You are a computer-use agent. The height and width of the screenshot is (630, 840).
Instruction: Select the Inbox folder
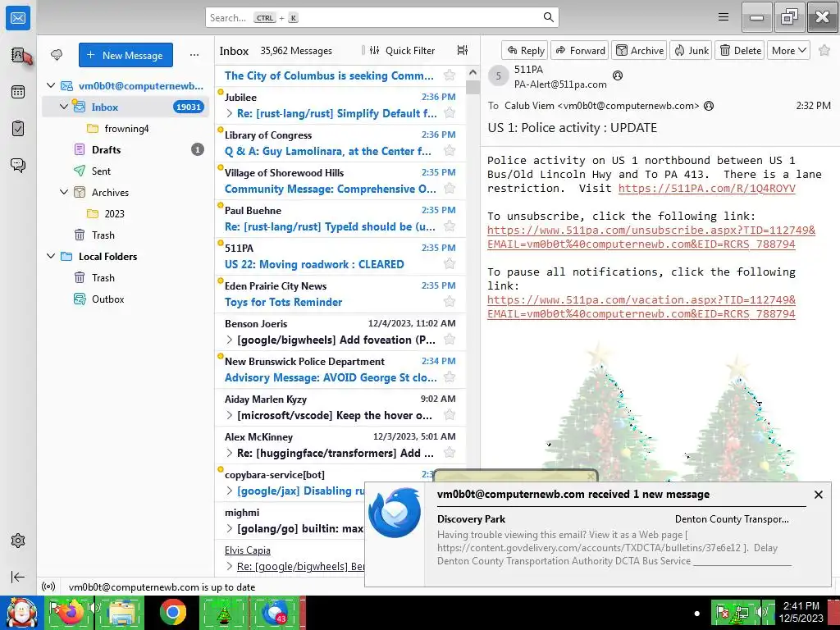click(126, 107)
